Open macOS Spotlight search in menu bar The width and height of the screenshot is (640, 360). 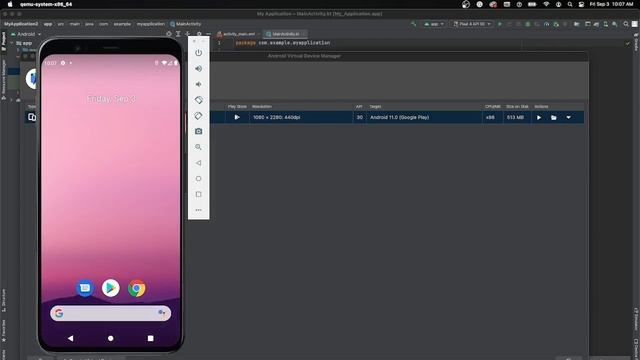click(570, 4)
